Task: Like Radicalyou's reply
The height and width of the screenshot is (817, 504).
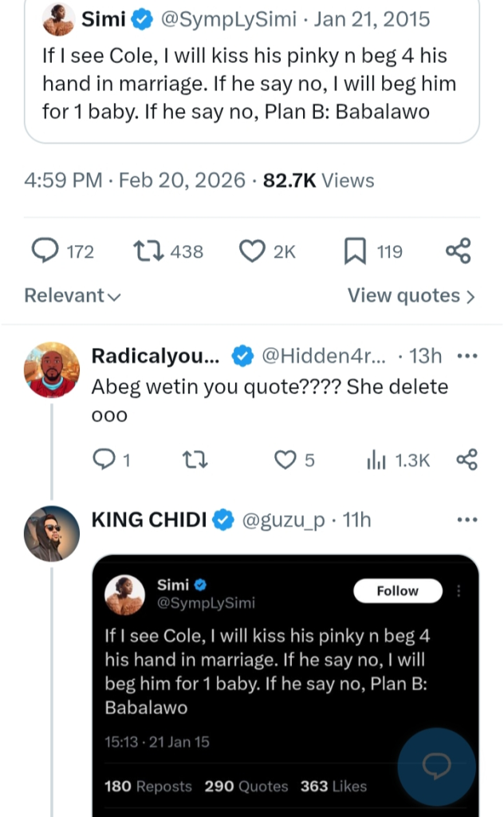Action: pyautogui.click(x=285, y=460)
